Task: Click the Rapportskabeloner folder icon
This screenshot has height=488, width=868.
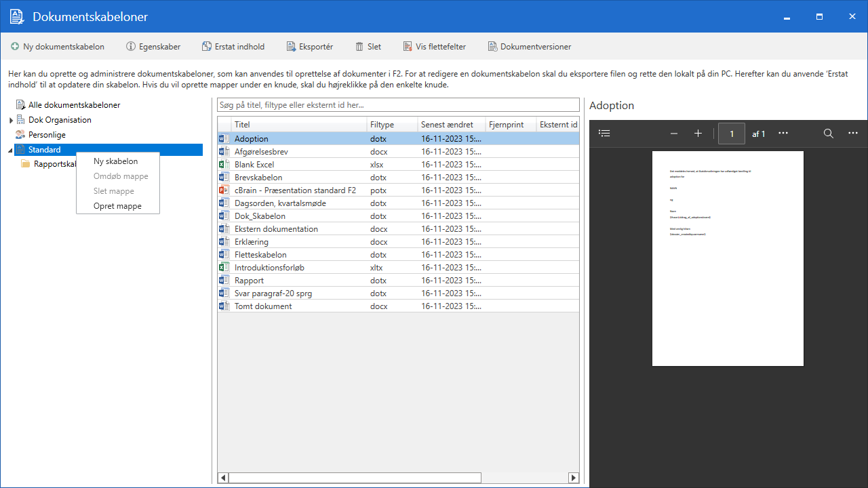Action: [x=26, y=164]
